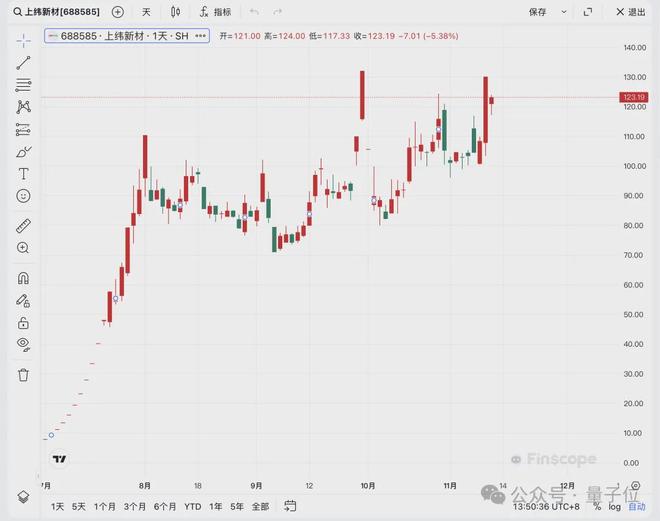This screenshot has height=521, width=660.
Task: Change the candlestick chart style
Action: coord(176,12)
